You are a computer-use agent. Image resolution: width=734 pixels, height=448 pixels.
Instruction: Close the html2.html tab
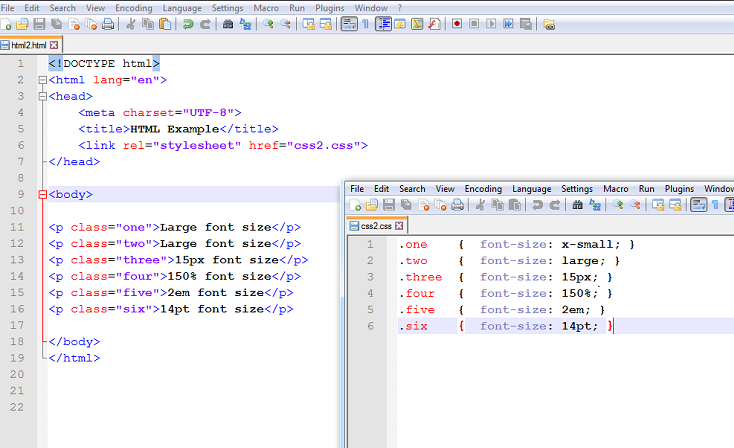(x=54, y=45)
